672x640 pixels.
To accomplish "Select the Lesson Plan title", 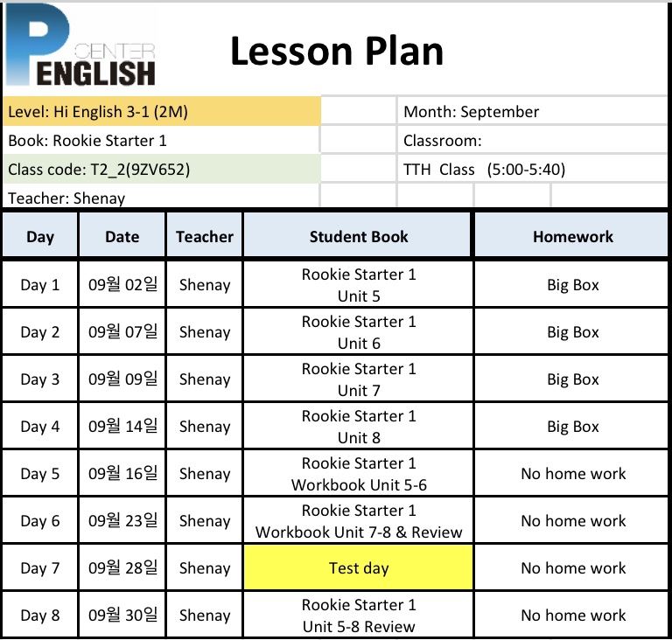I will click(337, 52).
